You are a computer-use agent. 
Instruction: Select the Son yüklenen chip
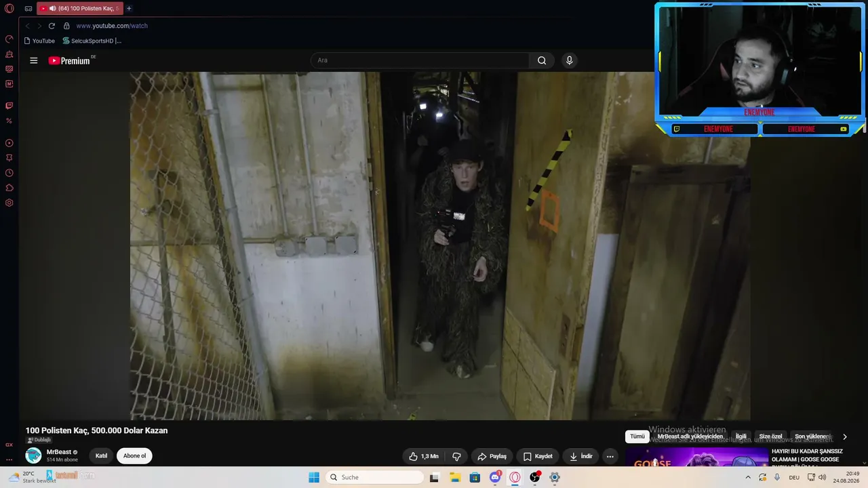tap(812, 436)
